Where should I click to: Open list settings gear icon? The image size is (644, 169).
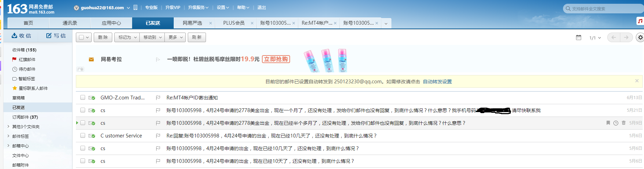tap(640, 38)
